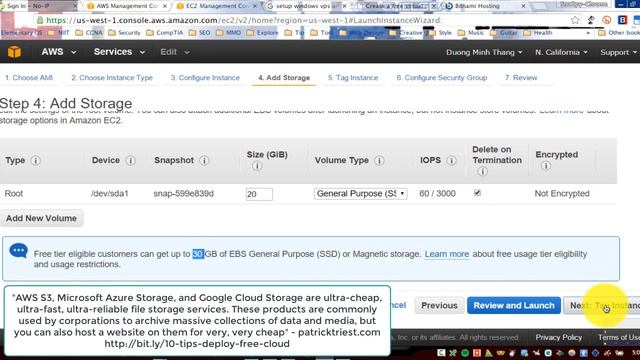Go to step 3 Configure Instance
Screen dimensions: 640x360
point(205,78)
